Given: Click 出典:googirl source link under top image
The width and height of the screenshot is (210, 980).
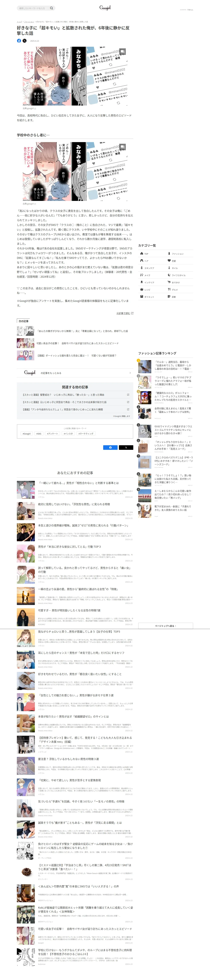Looking at the screenshot, I should [29, 108].
